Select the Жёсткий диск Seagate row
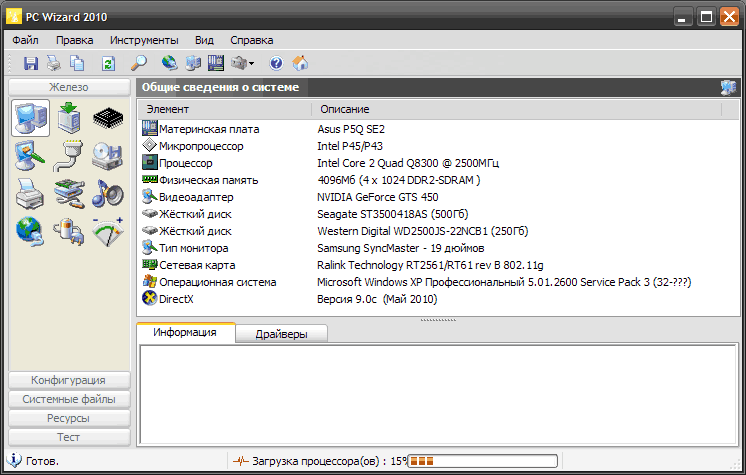 pos(438,214)
